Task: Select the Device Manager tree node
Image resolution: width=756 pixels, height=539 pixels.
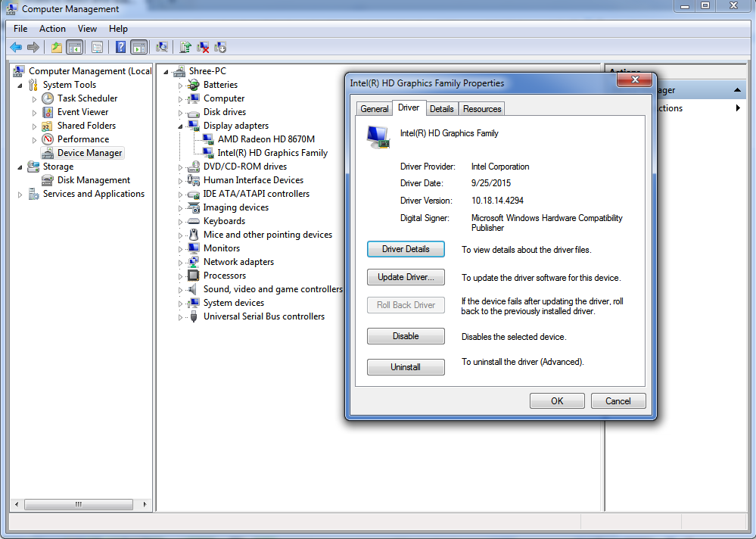Action: (x=90, y=153)
